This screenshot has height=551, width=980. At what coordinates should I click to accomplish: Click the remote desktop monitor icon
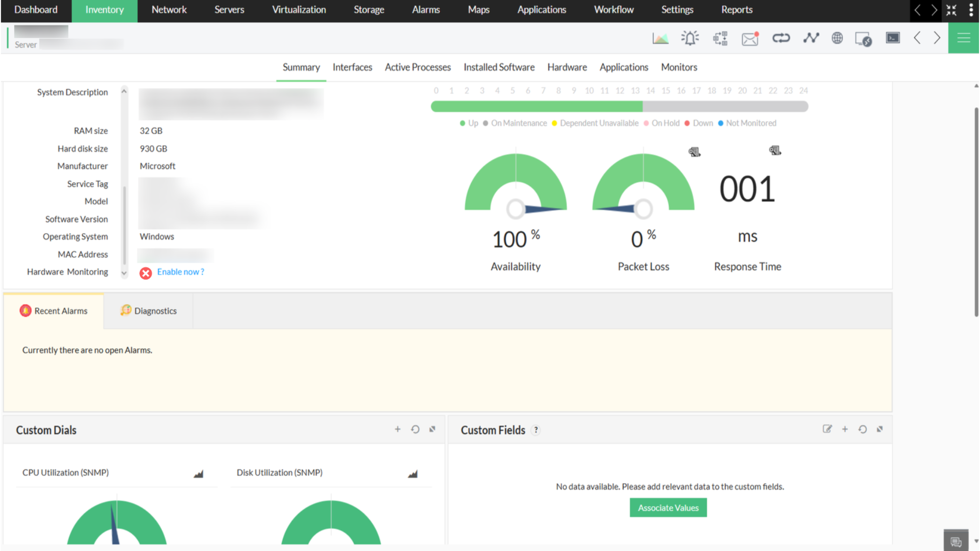[863, 39]
